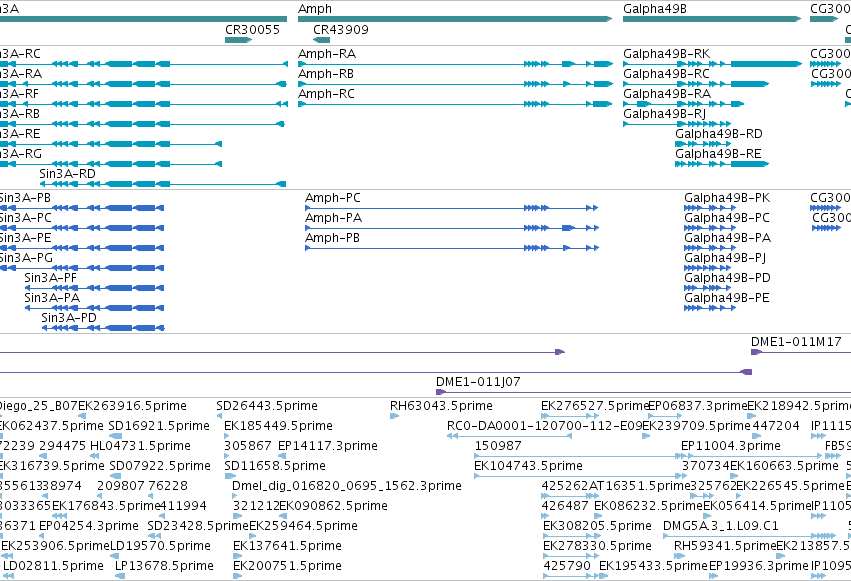Click the Sin3A-PF protein feature
Viewport: 851px width, 581px height.
point(94,288)
